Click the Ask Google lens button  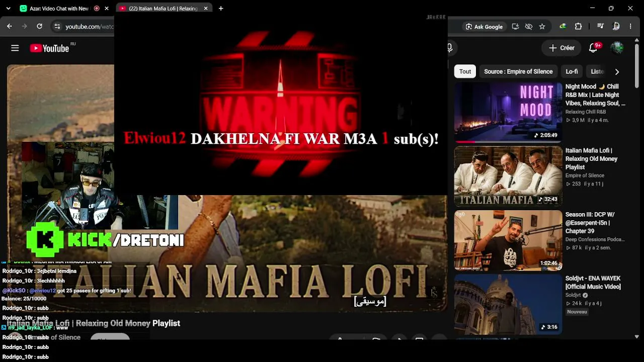click(x=484, y=27)
